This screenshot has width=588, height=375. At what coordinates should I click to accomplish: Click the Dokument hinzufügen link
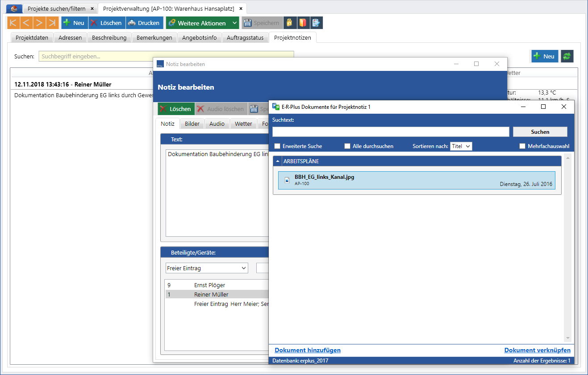308,350
